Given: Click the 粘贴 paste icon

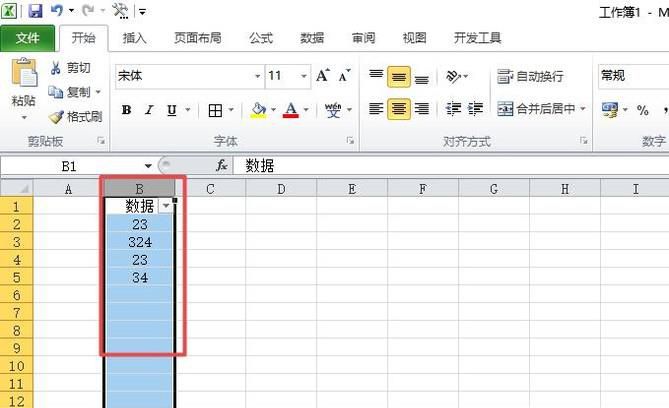Looking at the screenshot, I should pos(24,73).
